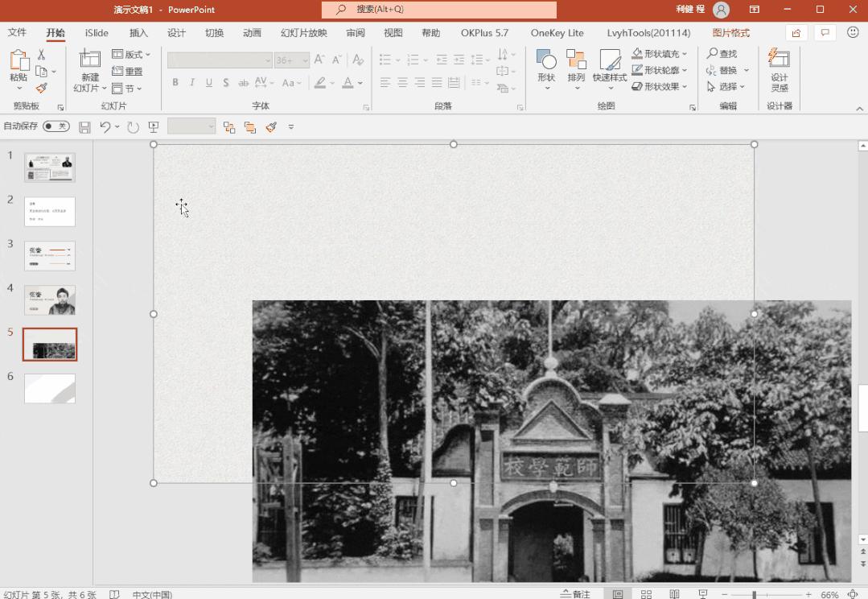Click the Format Painter brush in clipboard group
The image size is (868, 599).
tap(42, 88)
